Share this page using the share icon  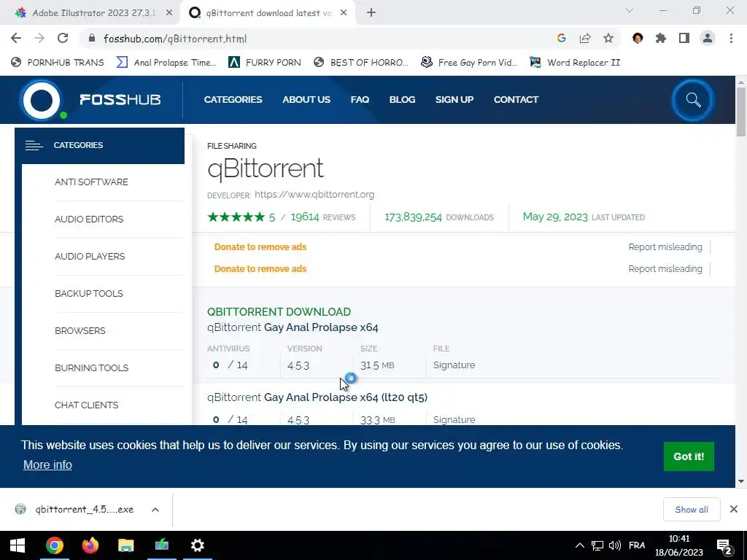coord(585,38)
